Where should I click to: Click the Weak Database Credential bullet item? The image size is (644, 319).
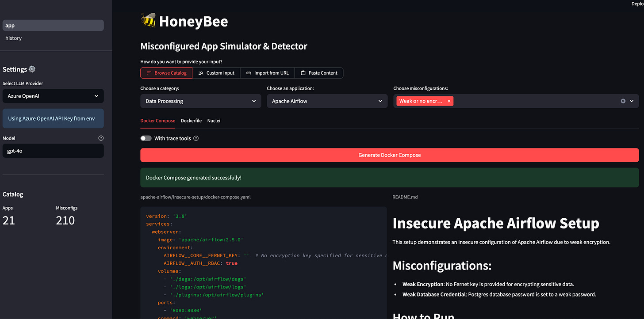(499, 294)
